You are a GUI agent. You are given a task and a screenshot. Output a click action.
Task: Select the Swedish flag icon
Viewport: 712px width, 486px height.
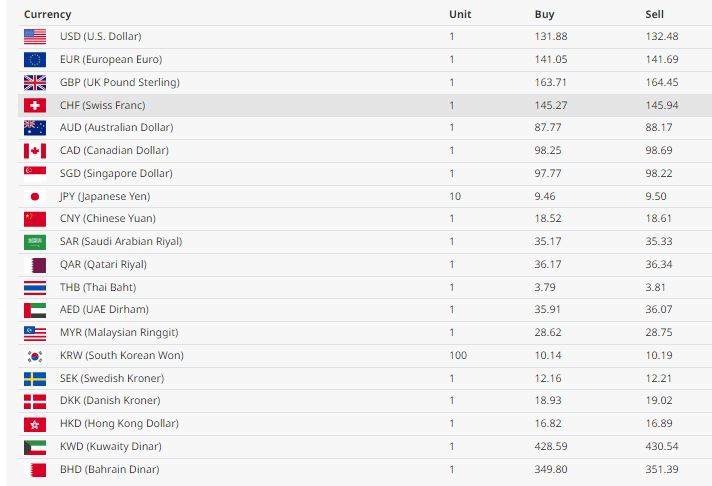pyautogui.click(x=35, y=379)
